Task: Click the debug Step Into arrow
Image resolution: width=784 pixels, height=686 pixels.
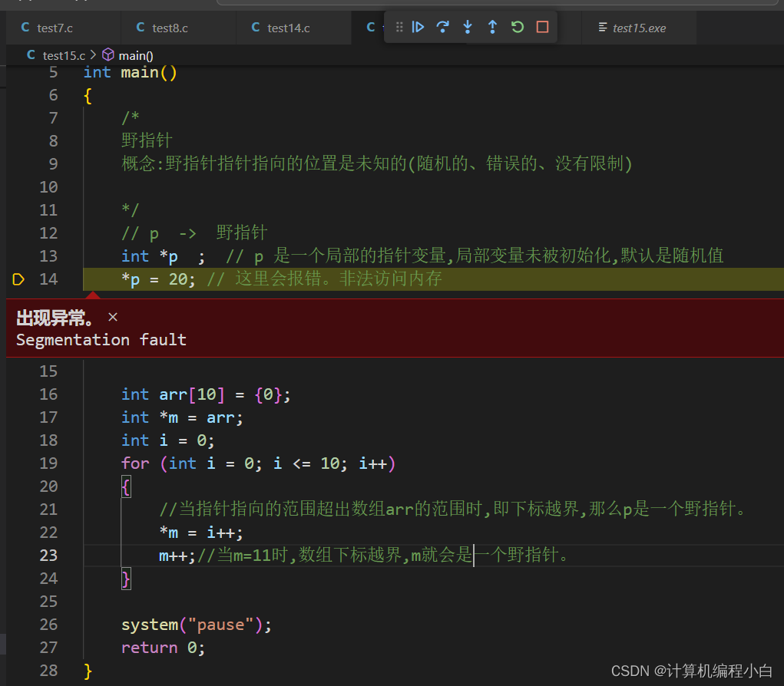Action: pos(468,27)
